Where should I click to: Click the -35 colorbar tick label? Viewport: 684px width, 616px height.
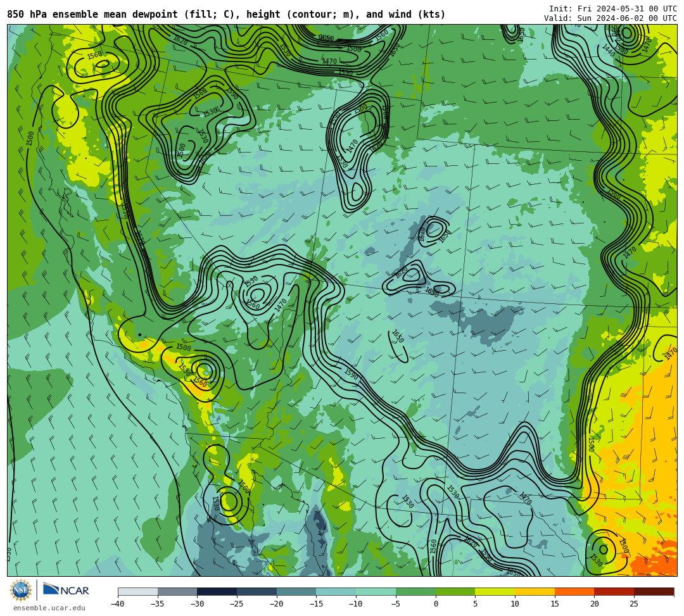[157, 604]
